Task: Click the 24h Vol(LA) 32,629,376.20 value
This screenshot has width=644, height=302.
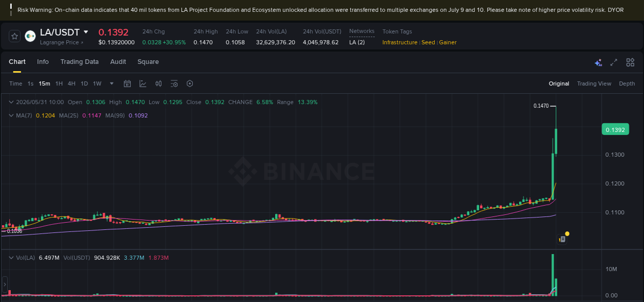Action: (x=276, y=42)
